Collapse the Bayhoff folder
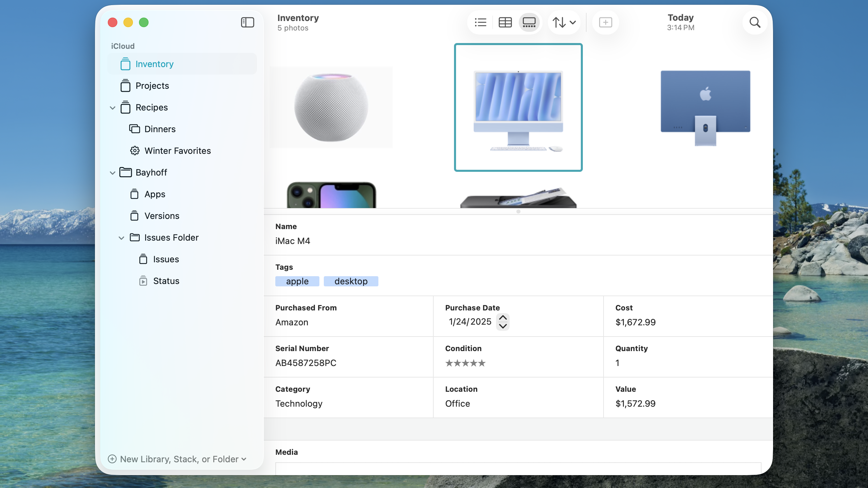 click(113, 172)
